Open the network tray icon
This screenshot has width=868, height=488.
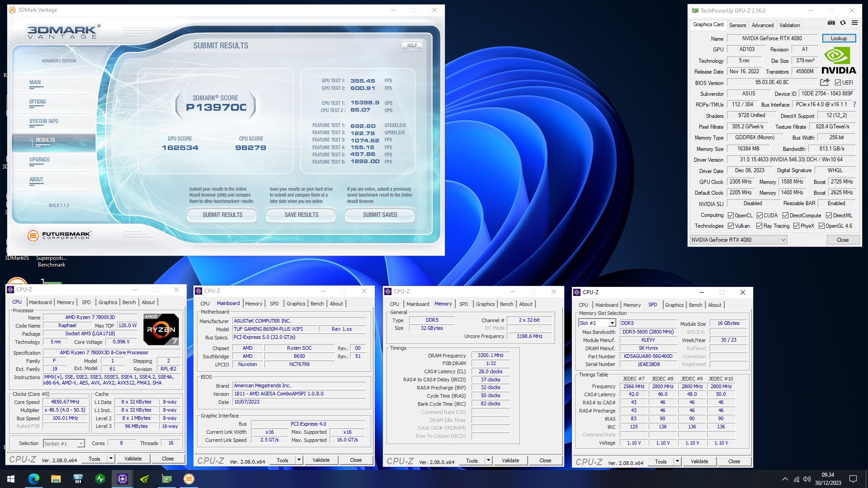797,479
